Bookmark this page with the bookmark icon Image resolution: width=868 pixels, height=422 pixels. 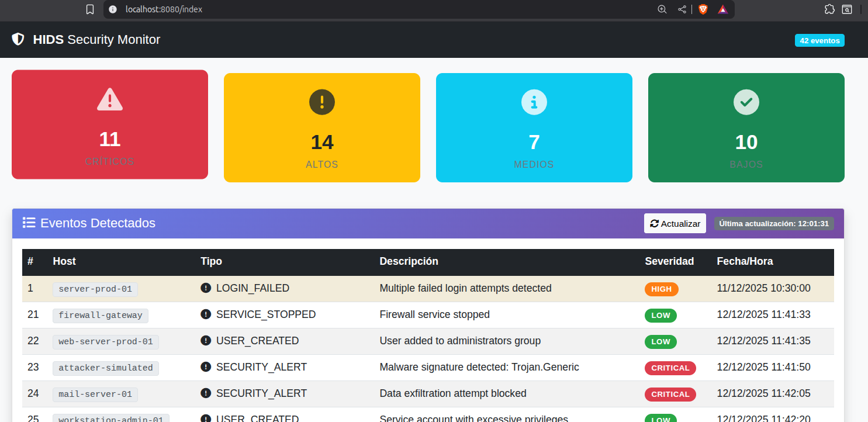[x=89, y=9]
